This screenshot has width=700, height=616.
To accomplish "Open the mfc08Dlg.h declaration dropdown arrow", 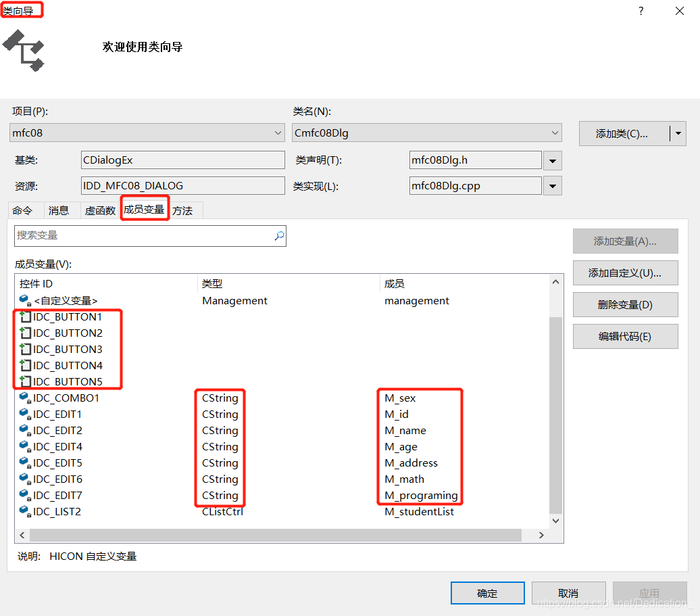I will [x=553, y=160].
